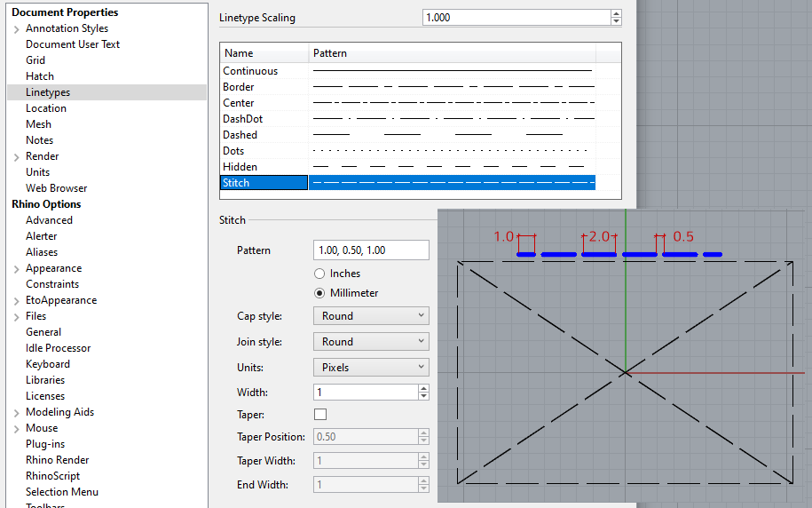
Task: Increase Width value with up arrow
Action: tap(423, 388)
